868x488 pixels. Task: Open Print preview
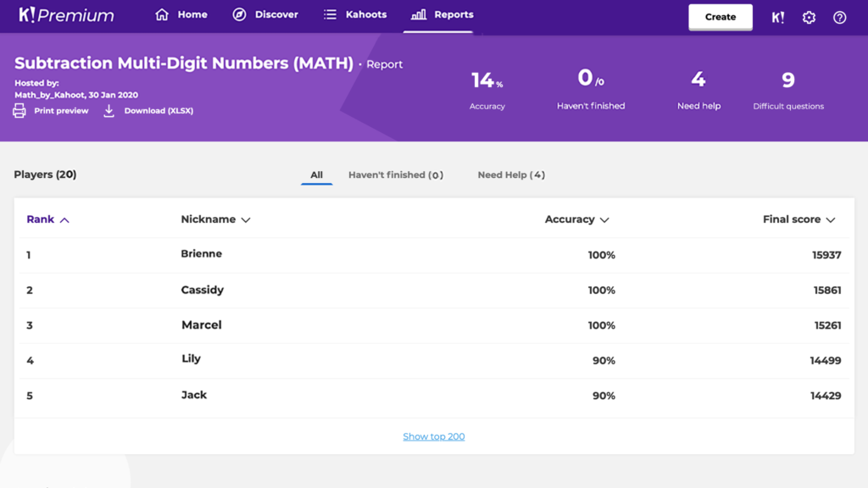coord(61,111)
